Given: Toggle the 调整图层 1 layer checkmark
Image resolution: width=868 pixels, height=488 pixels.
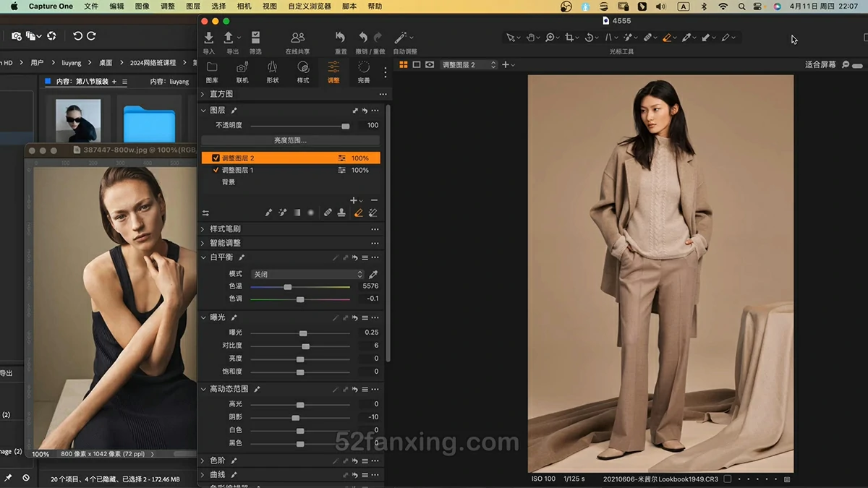Looking at the screenshot, I should (216, 170).
